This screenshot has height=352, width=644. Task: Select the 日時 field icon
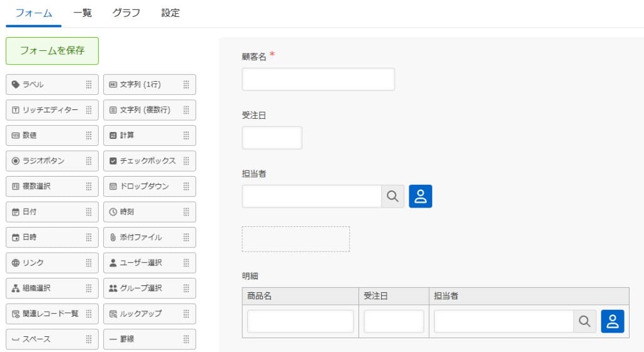[16, 238]
